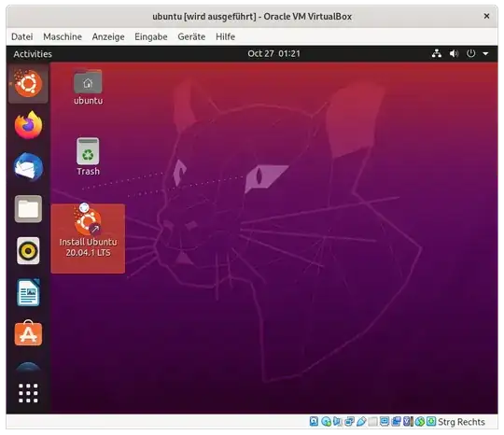Viewport: 504px width, 435px height.
Task: Open Thunderbird Mail from the dock
Action: point(28,167)
